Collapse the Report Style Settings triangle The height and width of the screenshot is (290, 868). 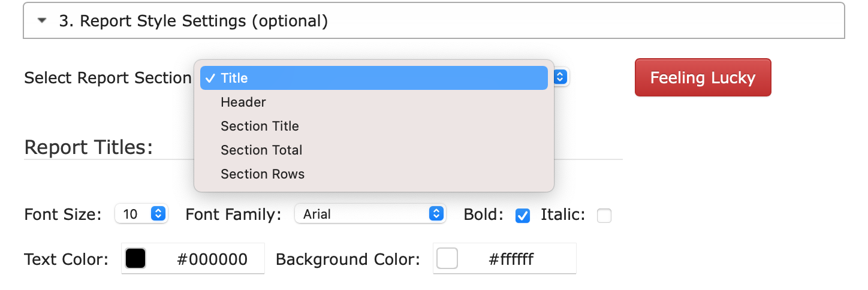tap(41, 21)
